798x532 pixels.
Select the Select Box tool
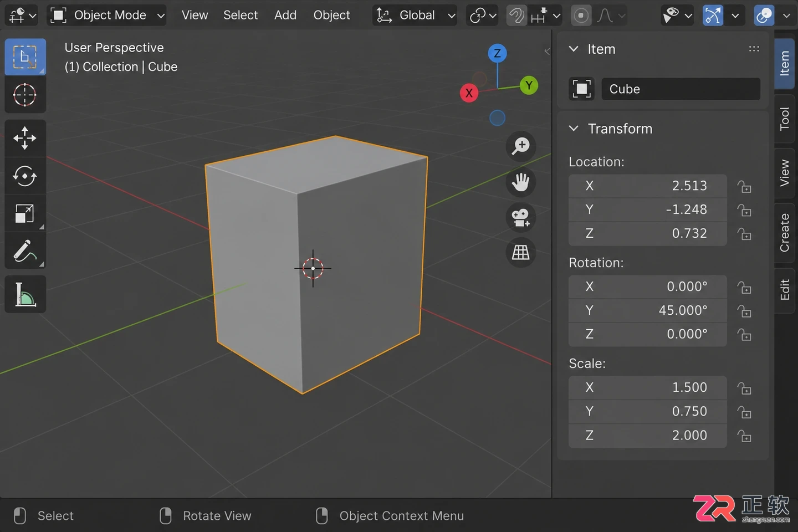[x=25, y=57]
